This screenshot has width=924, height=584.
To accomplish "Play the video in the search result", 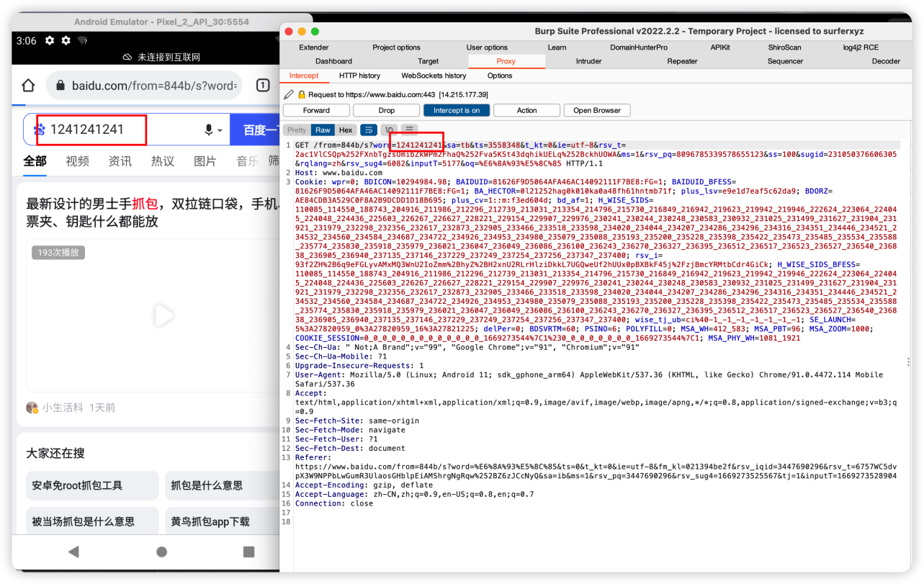I will tap(163, 315).
